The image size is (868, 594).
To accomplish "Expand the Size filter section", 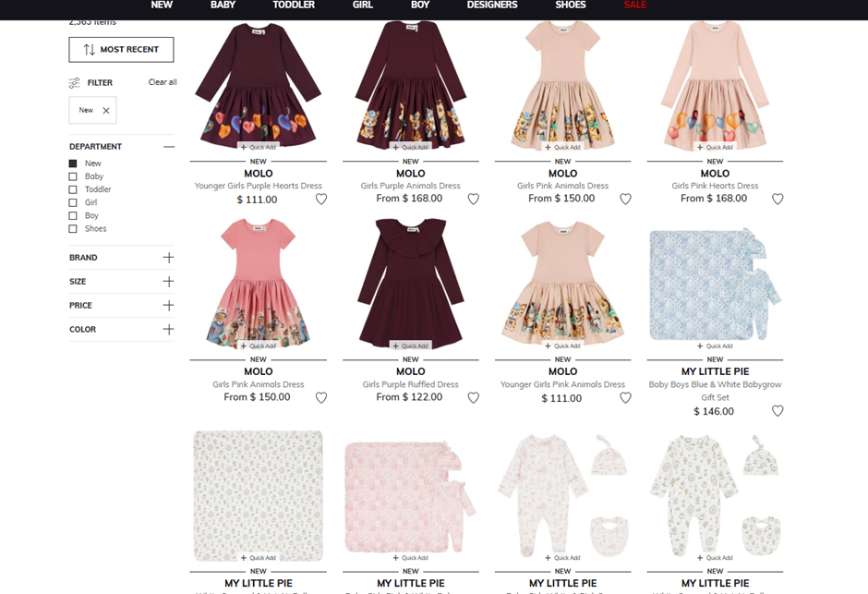I will (169, 281).
